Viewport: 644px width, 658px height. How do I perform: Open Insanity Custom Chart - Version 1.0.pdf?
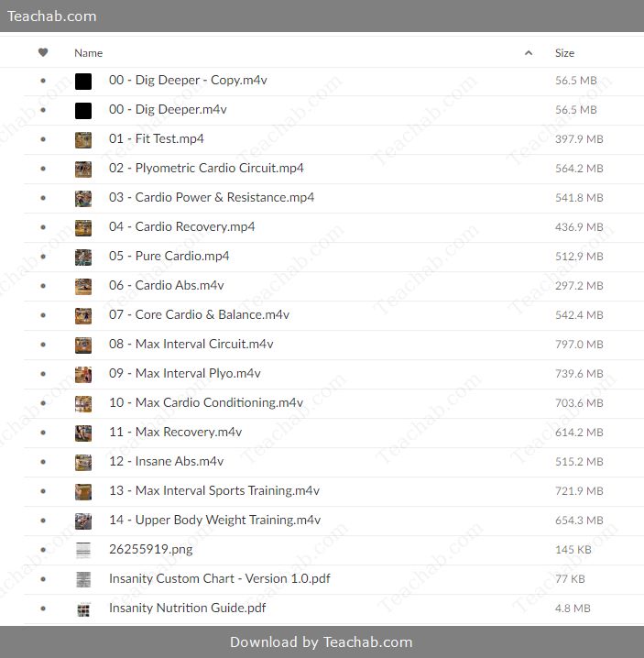point(220,578)
